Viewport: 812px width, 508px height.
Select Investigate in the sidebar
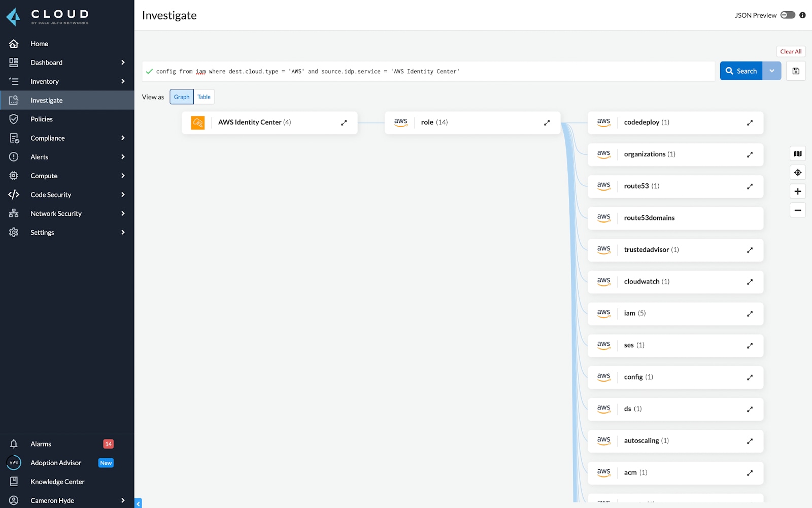67,100
